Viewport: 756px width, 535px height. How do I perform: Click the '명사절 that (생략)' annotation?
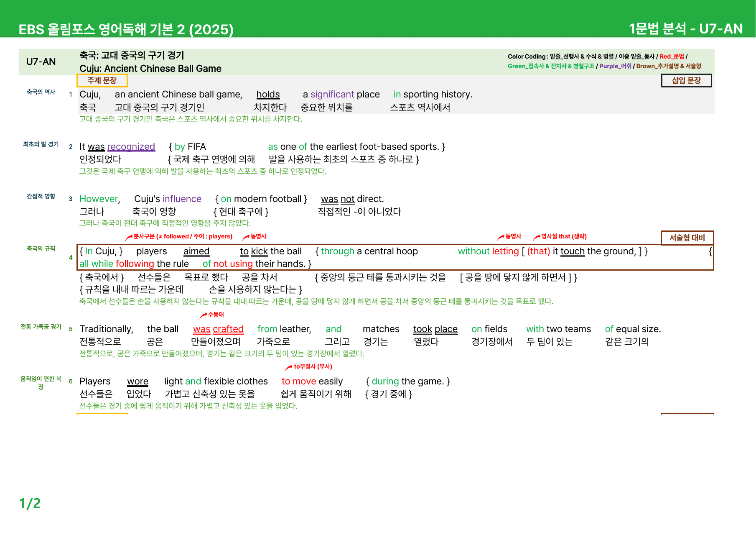point(564,236)
